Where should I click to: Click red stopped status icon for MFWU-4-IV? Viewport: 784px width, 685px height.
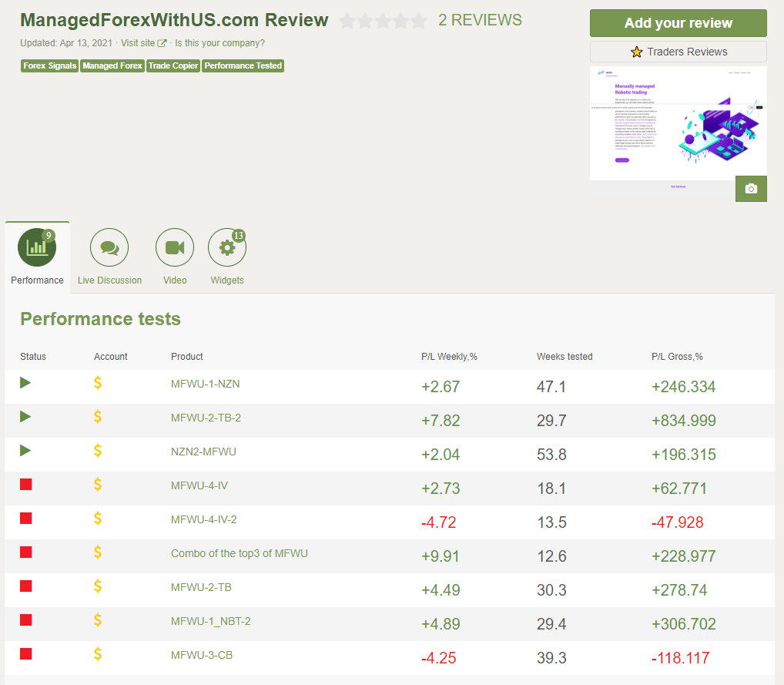pyautogui.click(x=25, y=485)
